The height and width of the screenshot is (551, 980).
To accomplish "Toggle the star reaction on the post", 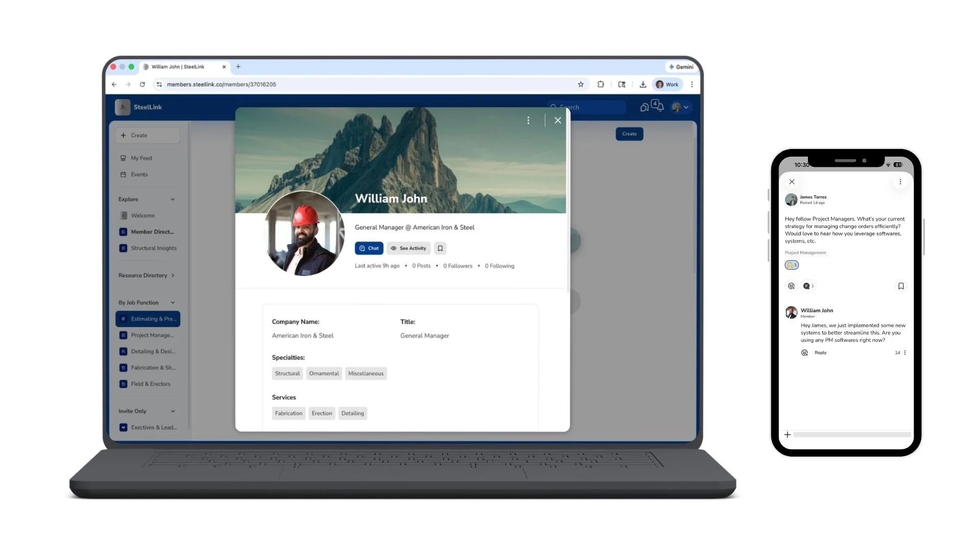I will coord(792,265).
